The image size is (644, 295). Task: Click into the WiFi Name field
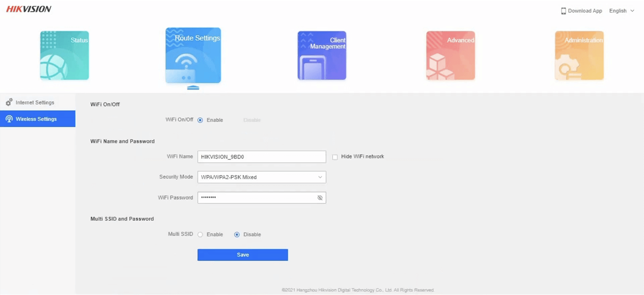(x=261, y=157)
